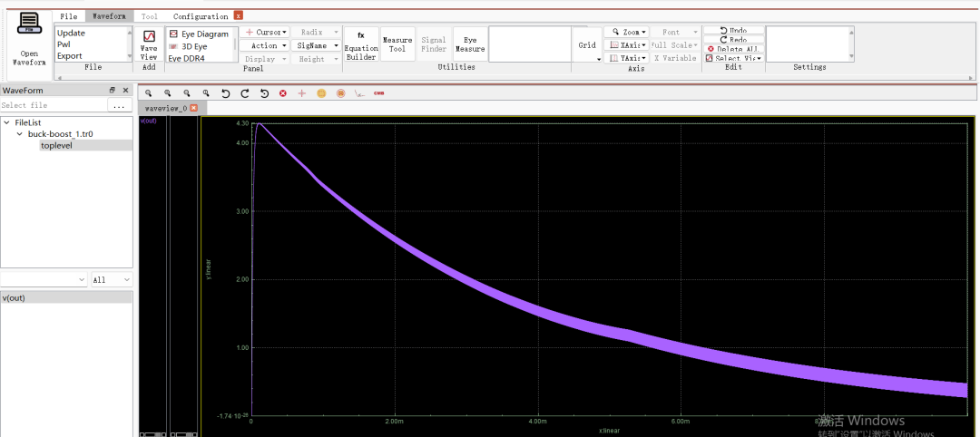This screenshot has height=437, width=980.
Task: Collapse the buck-boost_1.tr0 tree node
Action: tap(19, 134)
